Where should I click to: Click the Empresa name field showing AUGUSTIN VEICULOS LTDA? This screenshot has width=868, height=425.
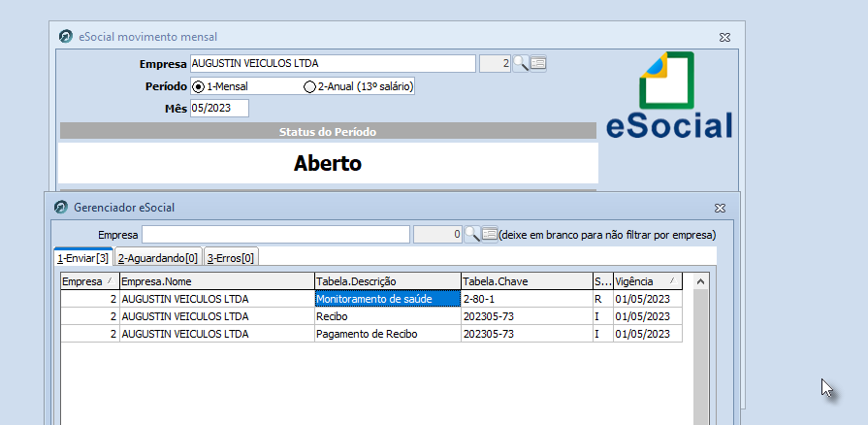pos(333,63)
